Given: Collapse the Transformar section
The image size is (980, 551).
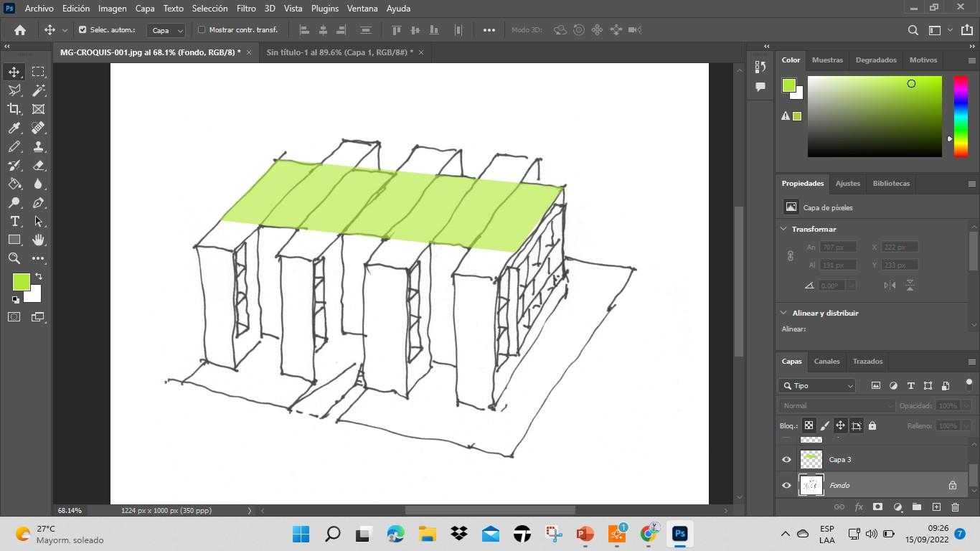Looking at the screenshot, I should tap(784, 229).
